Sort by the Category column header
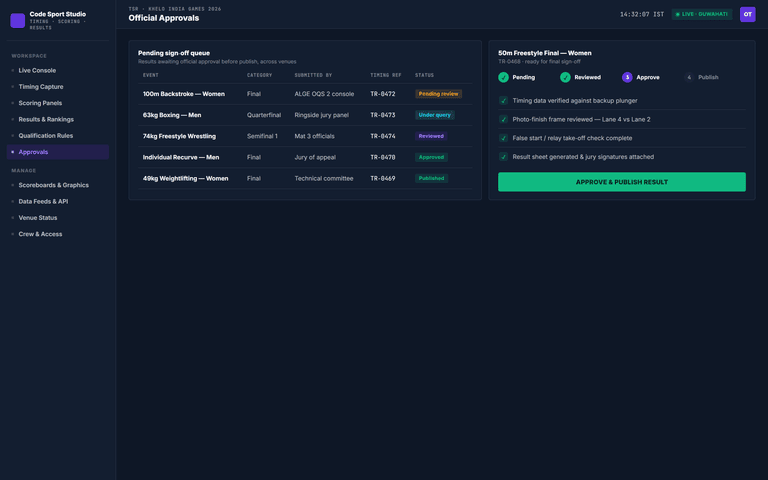Image resolution: width=768 pixels, height=480 pixels. (x=259, y=75)
